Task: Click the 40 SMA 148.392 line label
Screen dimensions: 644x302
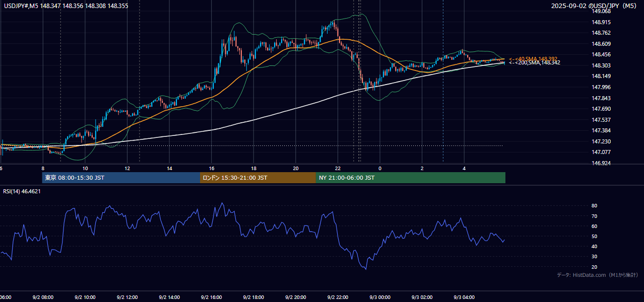Action: [x=533, y=59]
